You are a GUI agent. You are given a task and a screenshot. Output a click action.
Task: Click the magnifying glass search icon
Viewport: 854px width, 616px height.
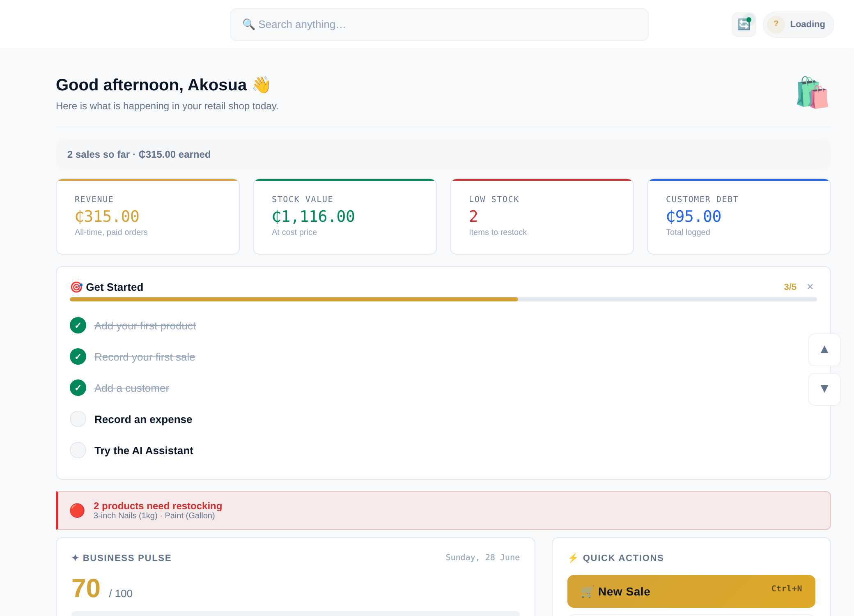point(248,25)
